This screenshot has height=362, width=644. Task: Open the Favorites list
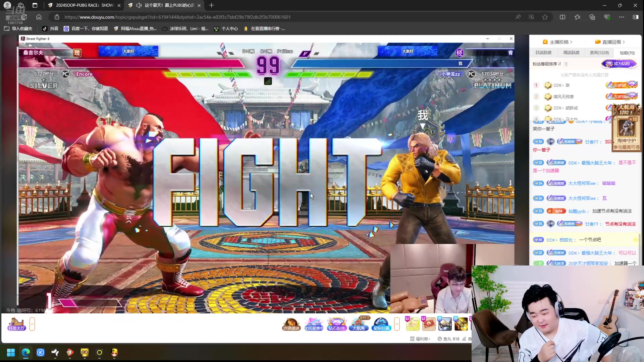click(x=577, y=17)
